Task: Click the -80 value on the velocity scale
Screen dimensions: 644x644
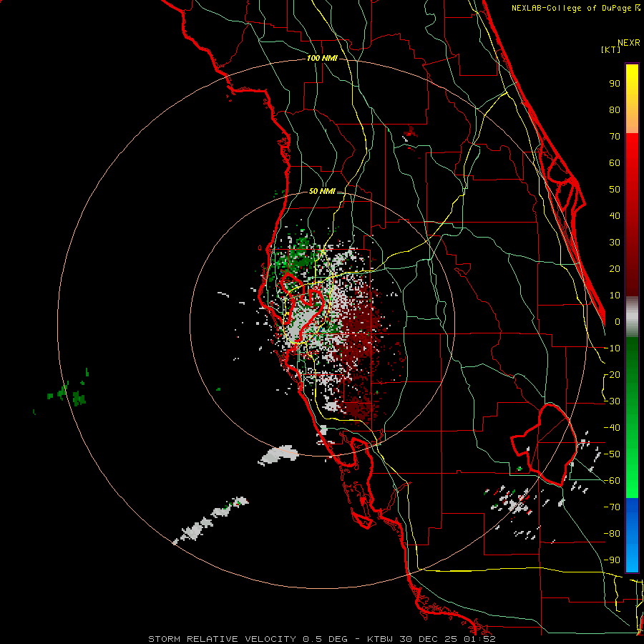Action: pos(612,534)
